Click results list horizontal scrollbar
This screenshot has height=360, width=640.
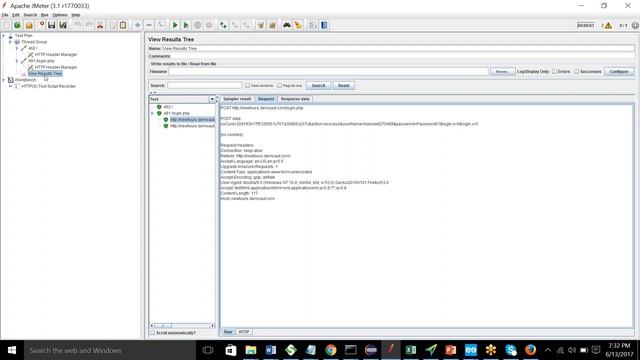(182, 326)
